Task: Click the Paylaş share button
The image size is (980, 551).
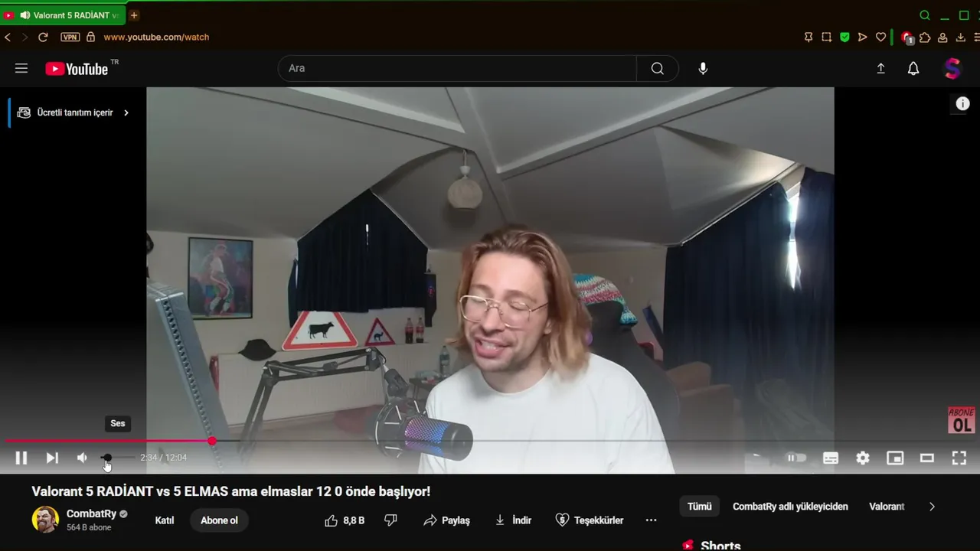Action: (447, 520)
